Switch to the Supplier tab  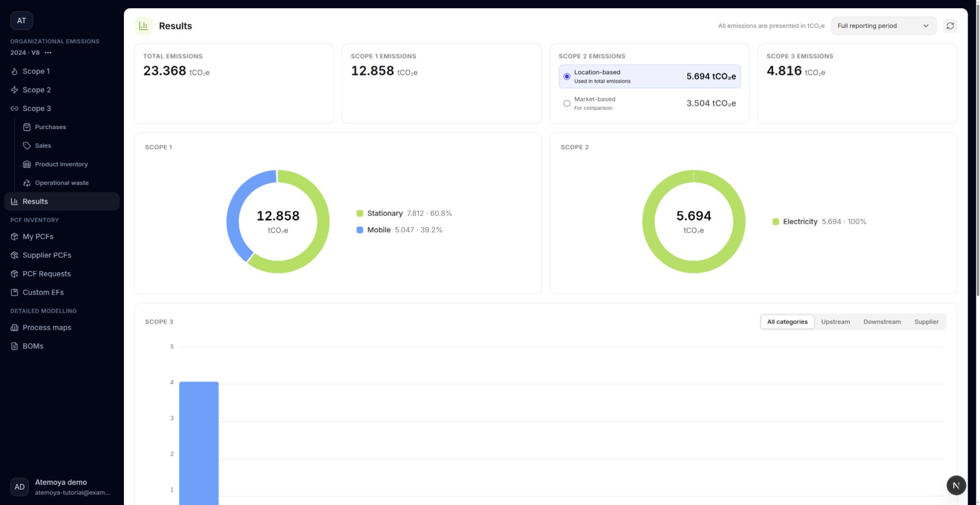pos(926,322)
